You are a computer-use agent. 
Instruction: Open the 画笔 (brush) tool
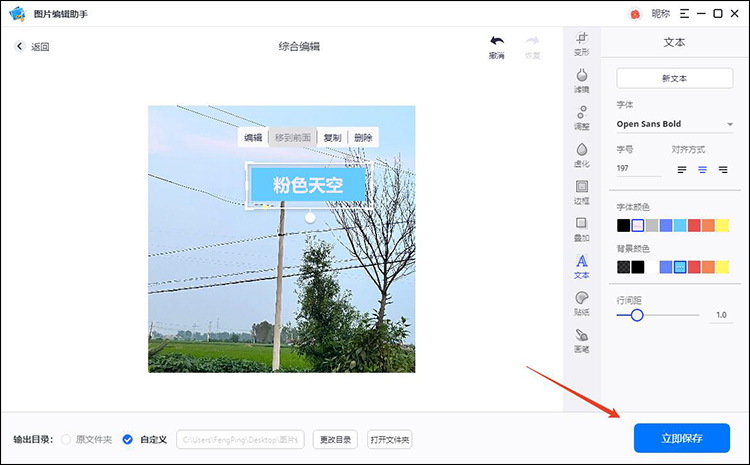click(582, 340)
